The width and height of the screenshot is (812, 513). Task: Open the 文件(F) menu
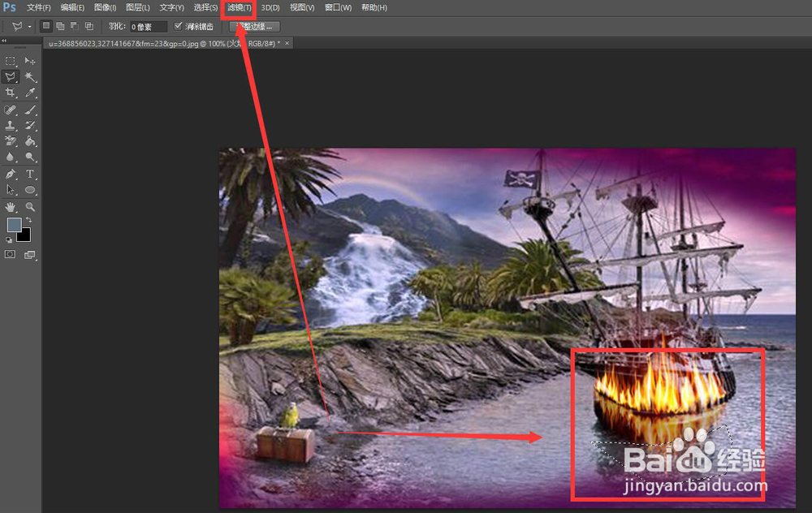coord(39,8)
